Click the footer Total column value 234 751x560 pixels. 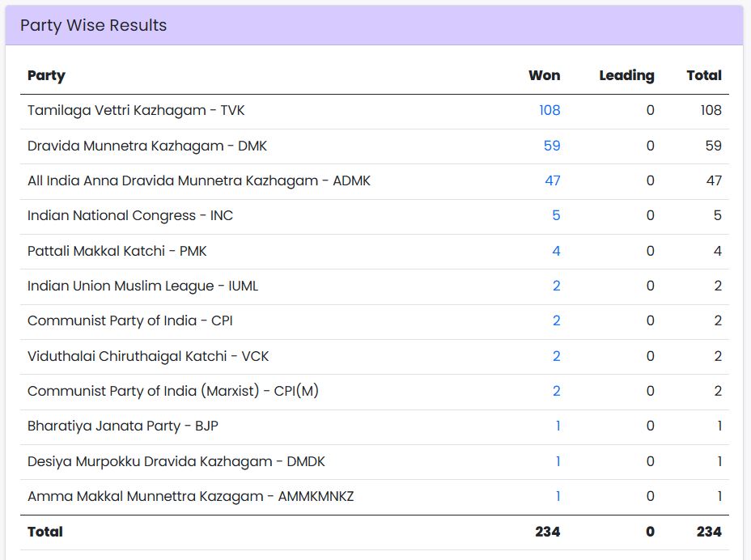(x=709, y=532)
